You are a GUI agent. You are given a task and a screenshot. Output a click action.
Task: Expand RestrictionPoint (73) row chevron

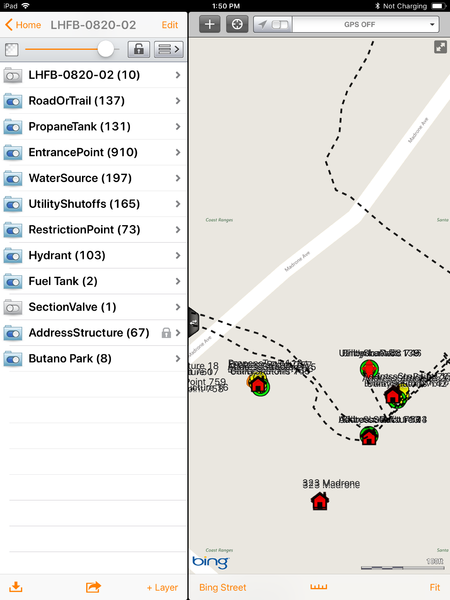(x=178, y=230)
